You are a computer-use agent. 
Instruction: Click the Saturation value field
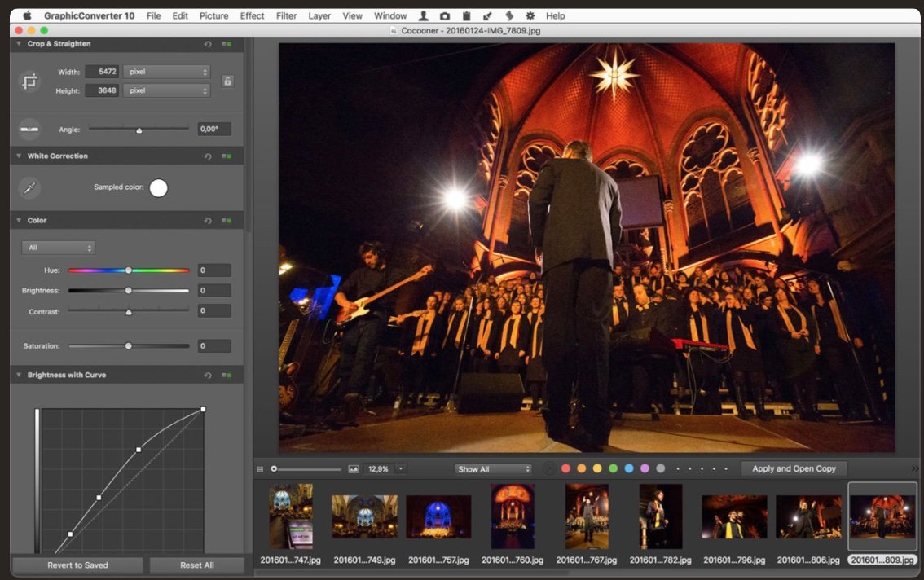point(214,346)
